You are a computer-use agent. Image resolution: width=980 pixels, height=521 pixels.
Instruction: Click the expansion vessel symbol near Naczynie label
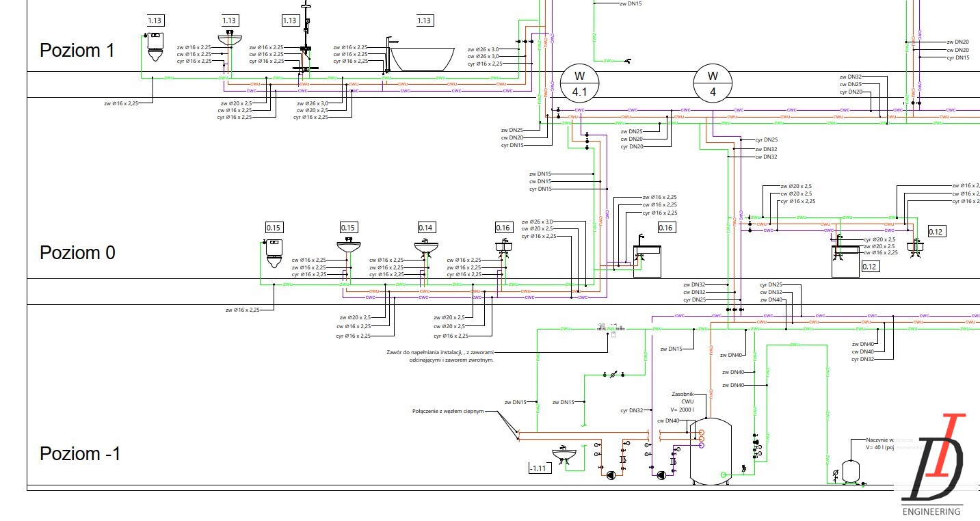coord(850,471)
